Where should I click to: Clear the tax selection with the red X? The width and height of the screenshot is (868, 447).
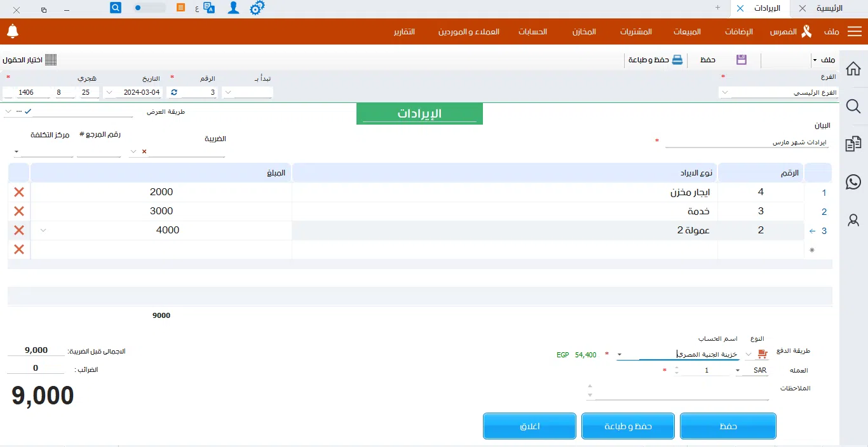tap(144, 151)
